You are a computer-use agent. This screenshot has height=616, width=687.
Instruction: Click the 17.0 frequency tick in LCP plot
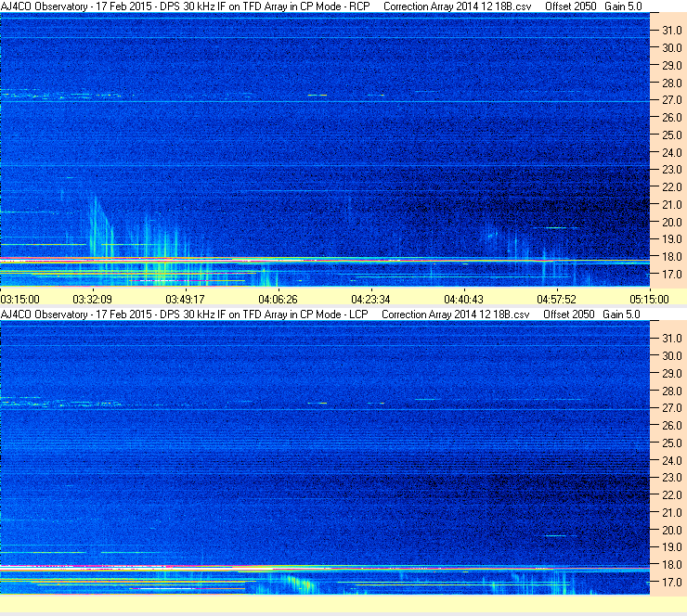[x=672, y=583]
